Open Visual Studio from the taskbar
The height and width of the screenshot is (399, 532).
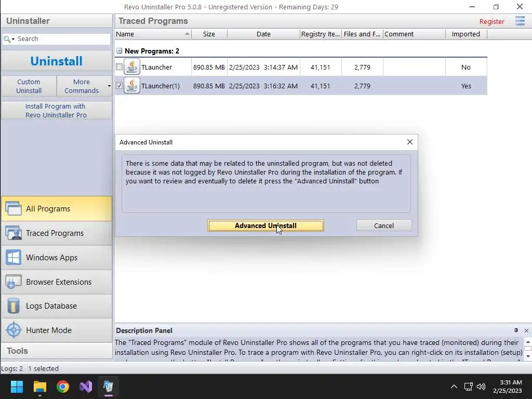86,387
